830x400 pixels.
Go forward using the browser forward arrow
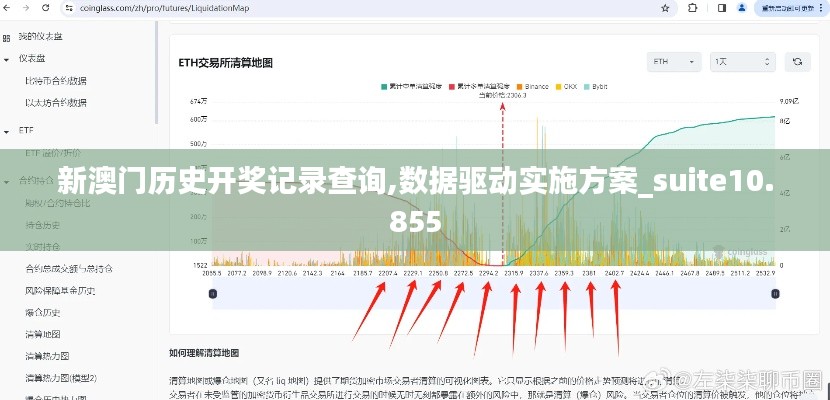click(x=26, y=8)
